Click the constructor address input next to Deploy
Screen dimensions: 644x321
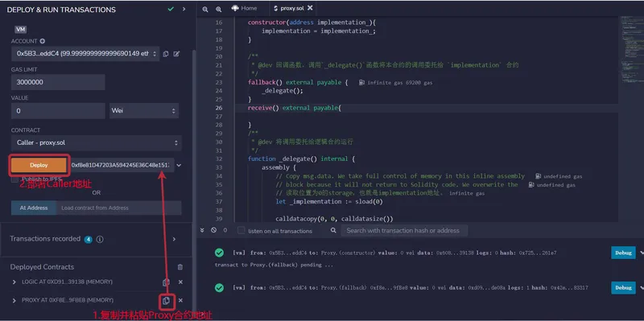pyautogui.click(x=122, y=165)
